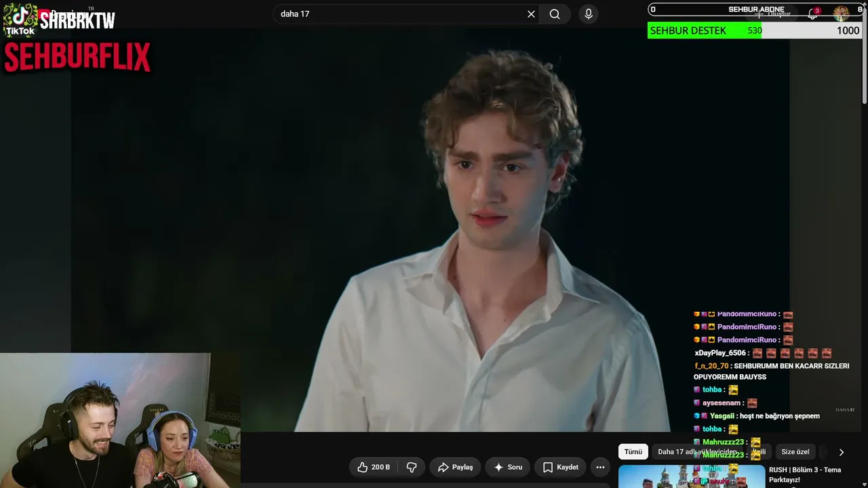Click the Paylaş share button
The image size is (868, 488).
tap(455, 467)
